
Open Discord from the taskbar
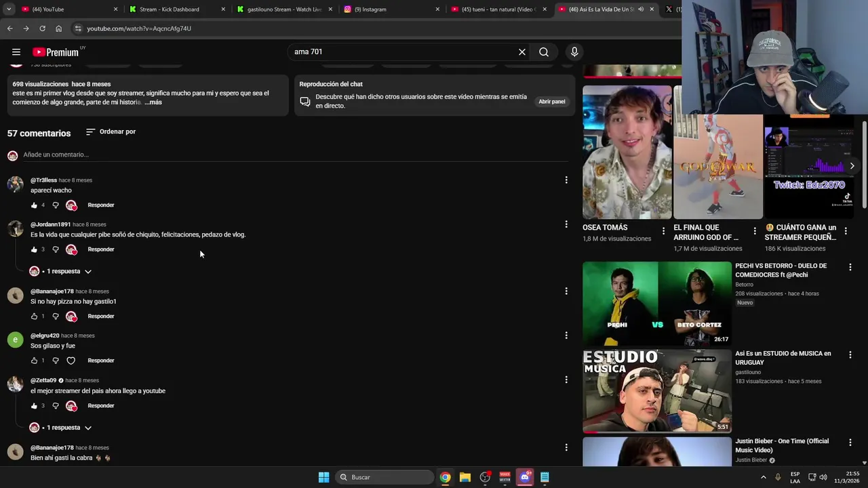tap(525, 477)
